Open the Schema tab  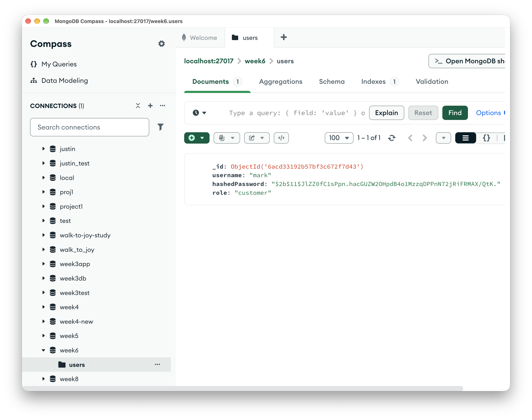click(332, 82)
